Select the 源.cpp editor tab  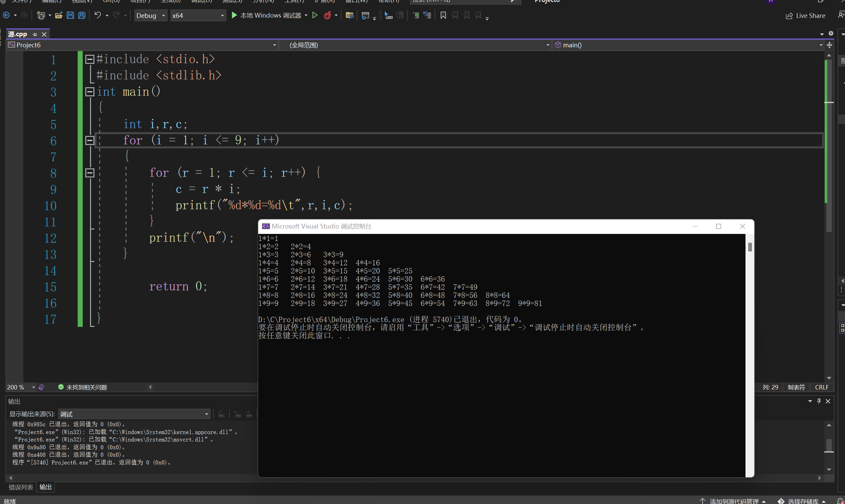point(18,34)
